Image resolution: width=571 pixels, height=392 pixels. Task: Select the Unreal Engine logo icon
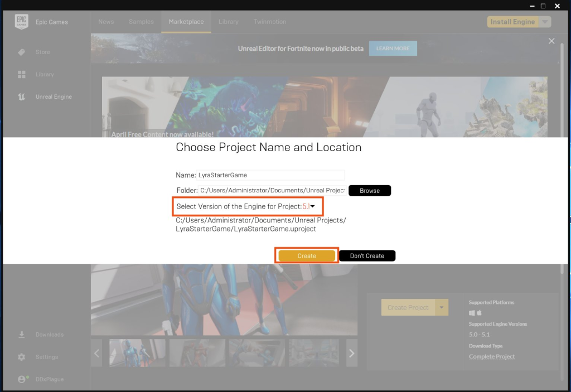click(22, 96)
